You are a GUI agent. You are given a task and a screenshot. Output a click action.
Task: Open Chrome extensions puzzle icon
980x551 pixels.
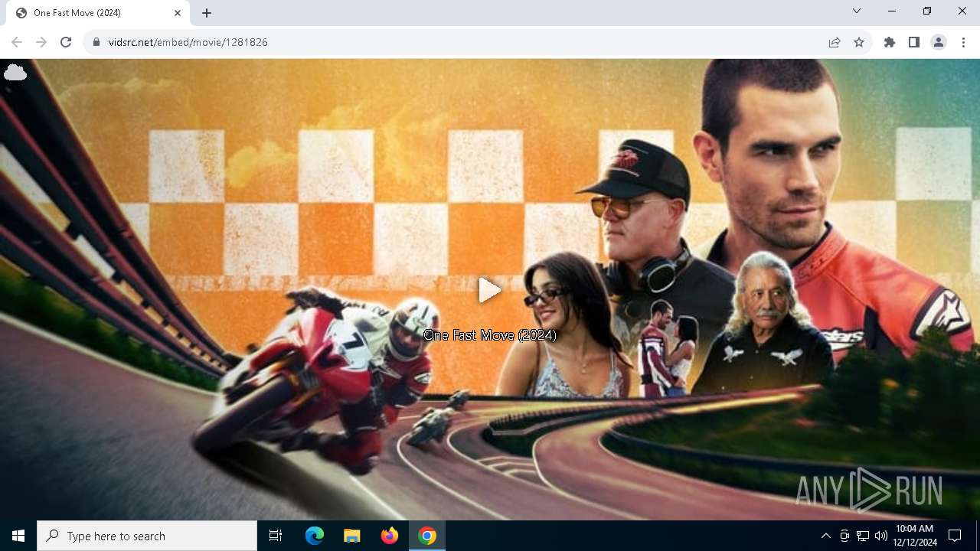(x=890, y=42)
